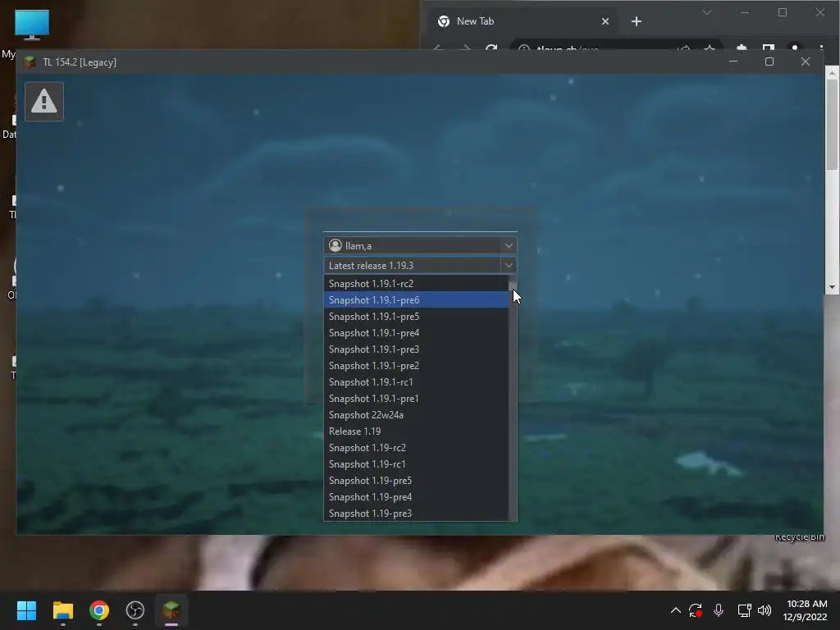Click scroll-down arrow of browser scrollbar
840x630 pixels.
(x=832, y=287)
